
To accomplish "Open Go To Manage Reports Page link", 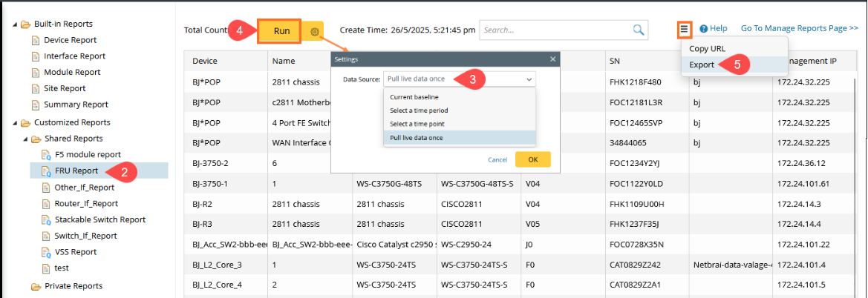I will [x=800, y=27].
